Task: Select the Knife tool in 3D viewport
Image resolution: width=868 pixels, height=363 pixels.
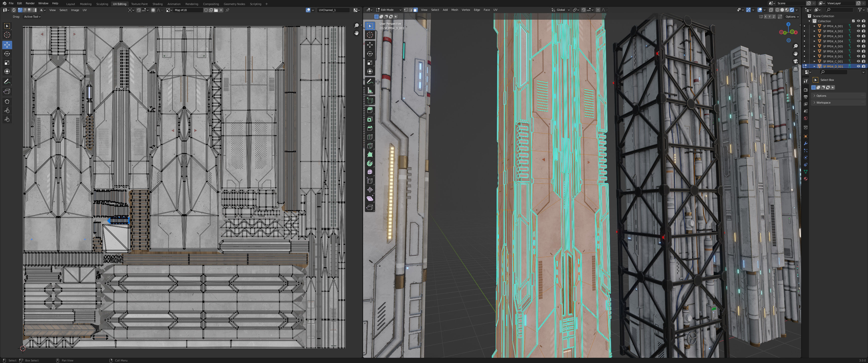Action: [x=370, y=145]
